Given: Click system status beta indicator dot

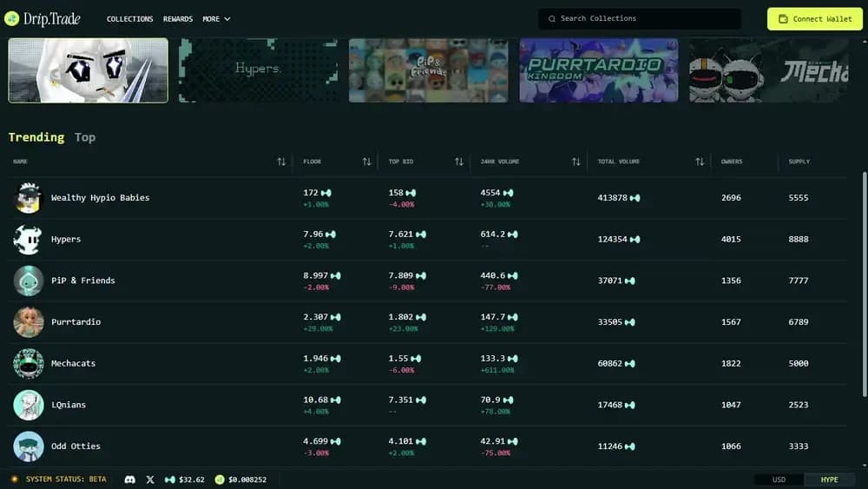Looking at the screenshot, I should (15, 479).
